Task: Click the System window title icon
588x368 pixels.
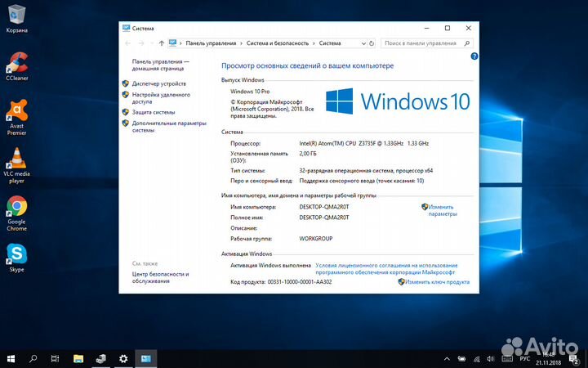Action: tap(126, 28)
